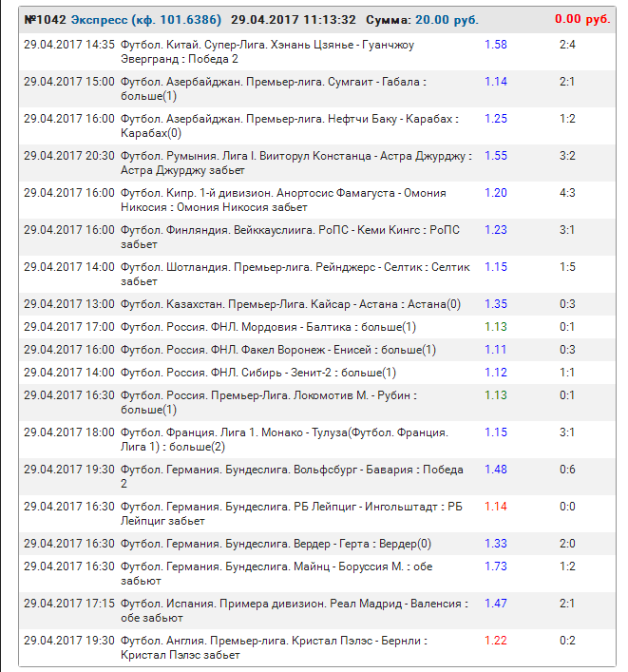Screen dimensions: 628x672
Task: Click the red payout 0.00 руб.
Action: [x=582, y=19]
